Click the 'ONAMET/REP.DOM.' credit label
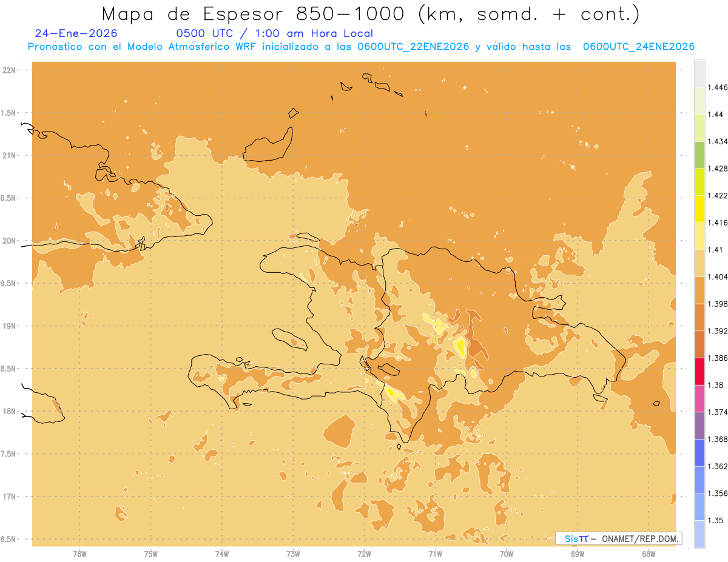This screenshot has height=562, width=728. click(x=641, y=538)
